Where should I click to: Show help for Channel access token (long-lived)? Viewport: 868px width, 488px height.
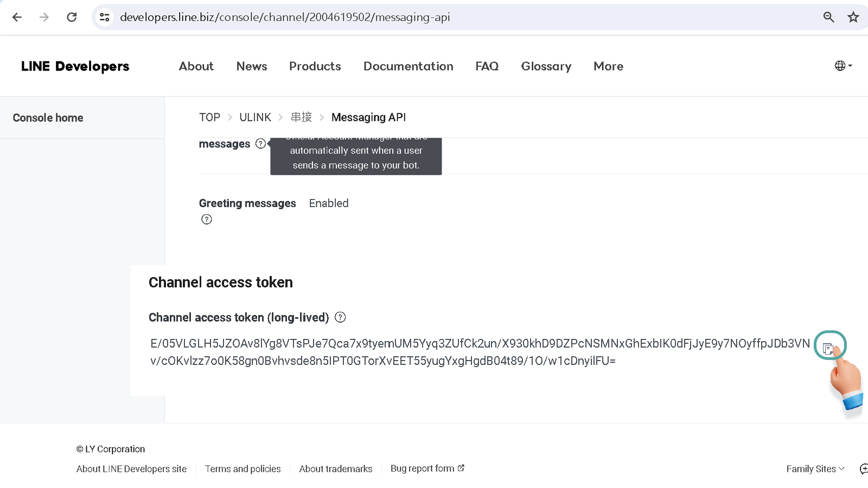tap(340, 317)
